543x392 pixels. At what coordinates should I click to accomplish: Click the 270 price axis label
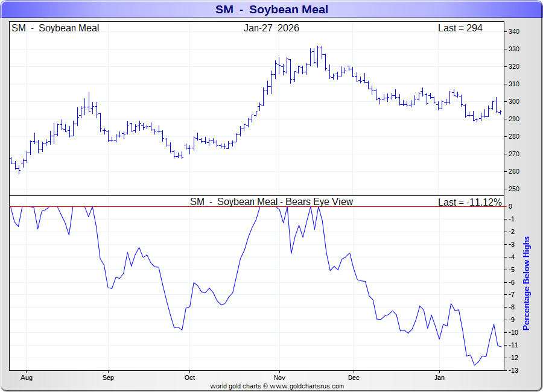514,154
